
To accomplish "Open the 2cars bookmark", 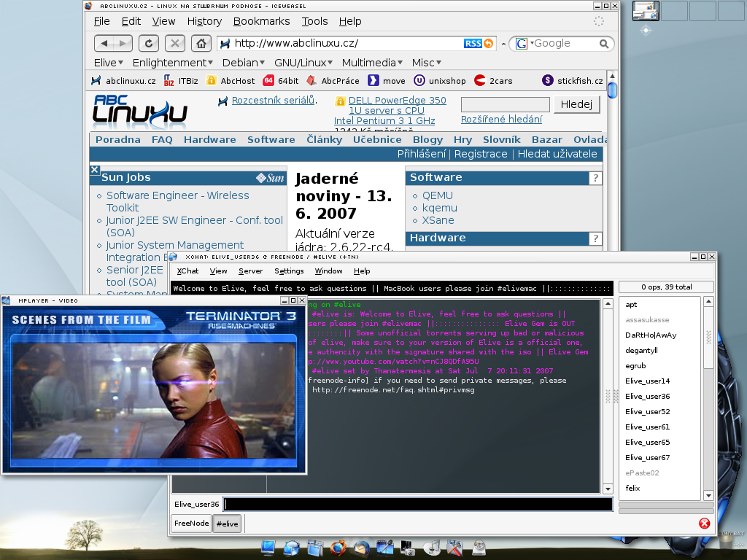I will (493, 80).
